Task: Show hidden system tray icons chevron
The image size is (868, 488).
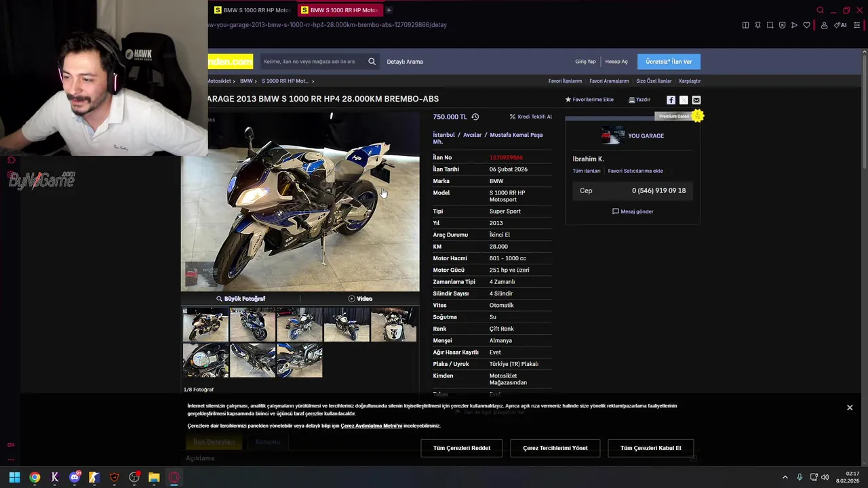Action: (785, 477)
